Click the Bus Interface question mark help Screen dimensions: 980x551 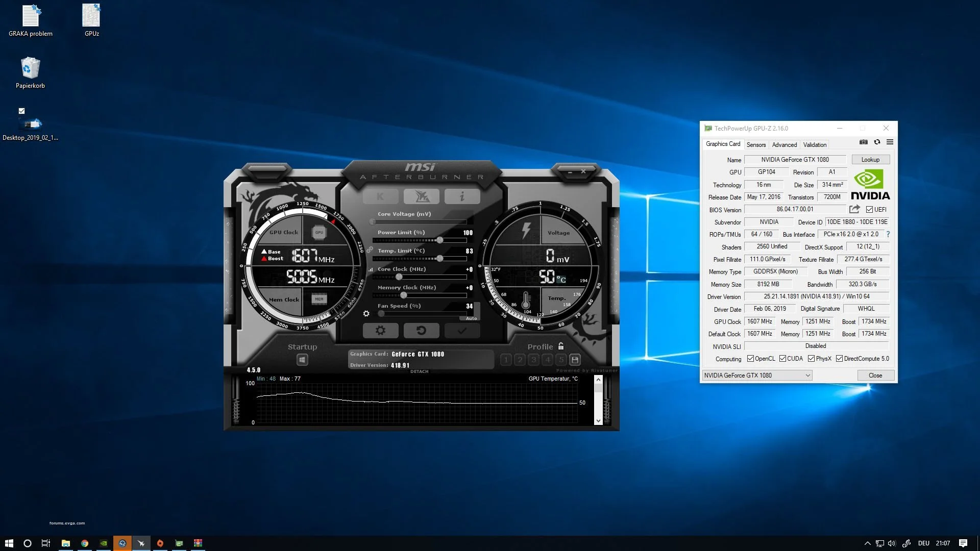pos(888,234)
